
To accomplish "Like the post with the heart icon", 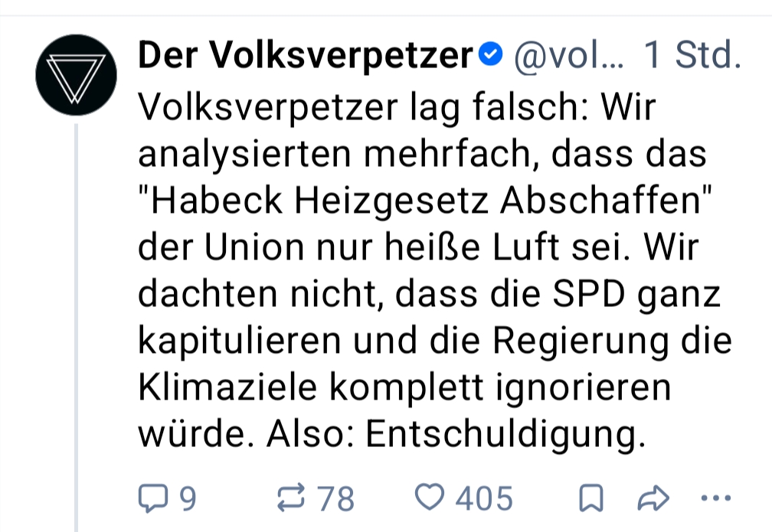I will pyautogui.click(x=431, y=498).
